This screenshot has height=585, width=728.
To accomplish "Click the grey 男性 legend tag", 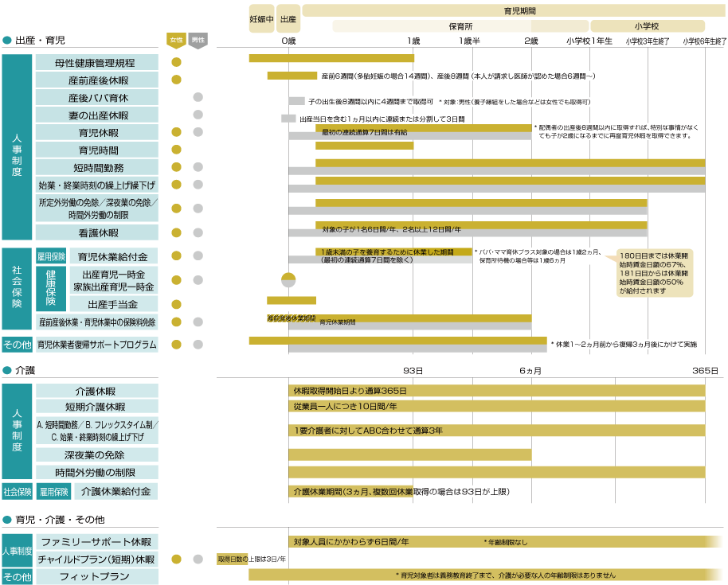I will pyautogui.click(x=198, y=41).
